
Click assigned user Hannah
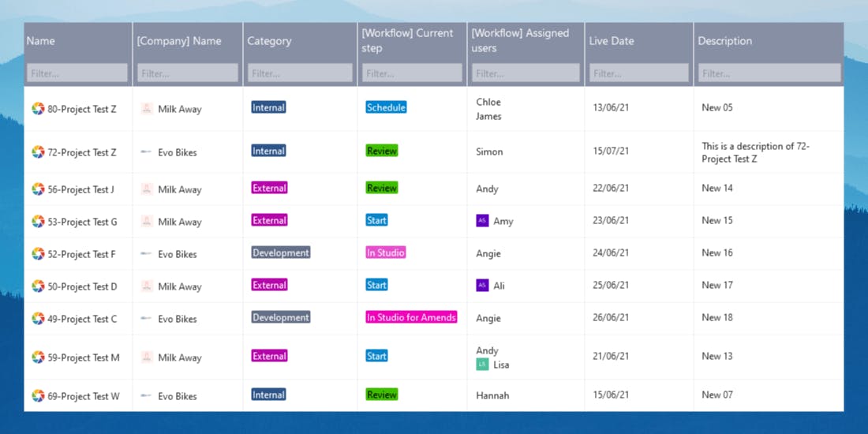[492, 395]
